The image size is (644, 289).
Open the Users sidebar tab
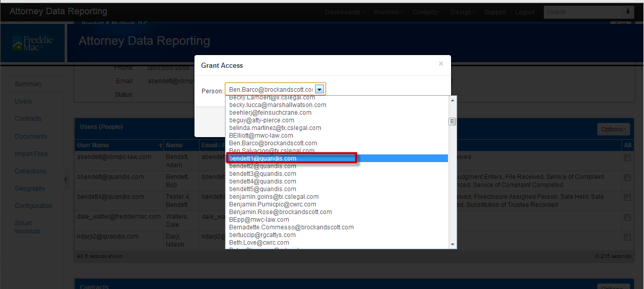click(23, 101)
